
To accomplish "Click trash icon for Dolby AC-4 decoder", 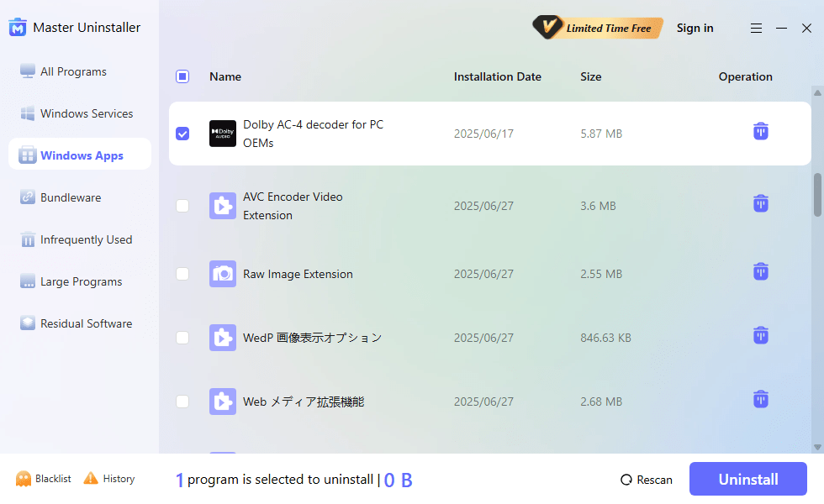I will click(761, 131).
